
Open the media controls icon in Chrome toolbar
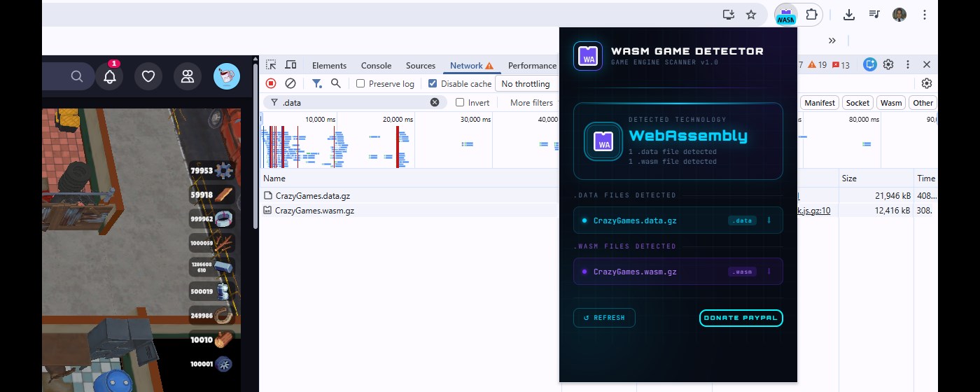(x=874, y=15)
